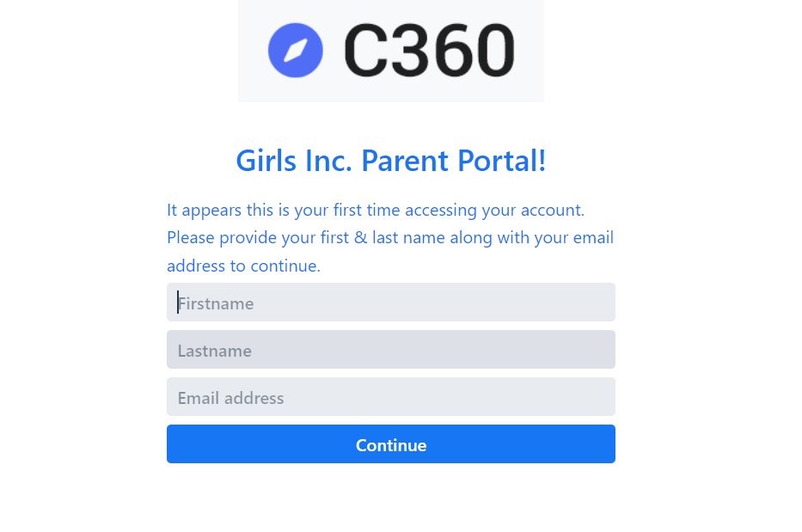This screenshot has height=532, width=802.
Task: Click the light gray C360 logo banner
Action: tap(391, 51)
